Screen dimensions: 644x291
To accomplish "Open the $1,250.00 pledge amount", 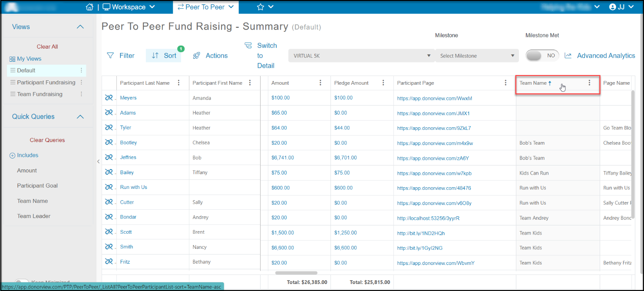I will click(x=346, y=233).
